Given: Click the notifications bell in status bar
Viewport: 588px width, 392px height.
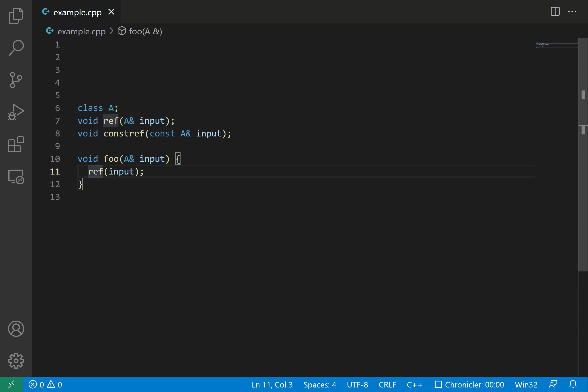Looking at the screenshot, I should 573,384.
